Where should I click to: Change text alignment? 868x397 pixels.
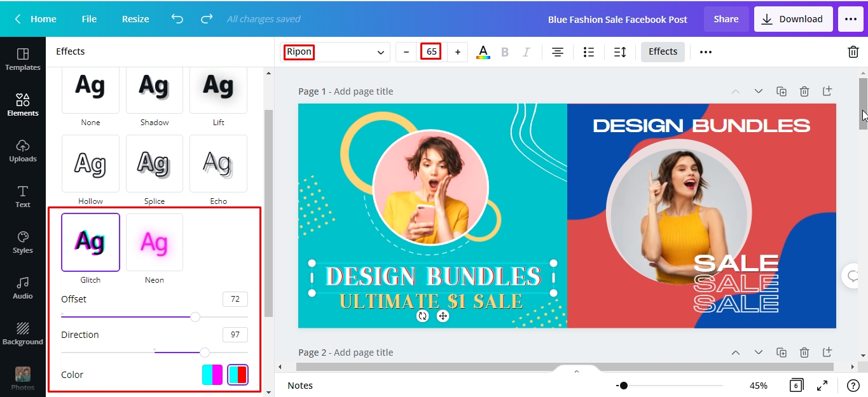pyautogui.click(x=558, y=52)
